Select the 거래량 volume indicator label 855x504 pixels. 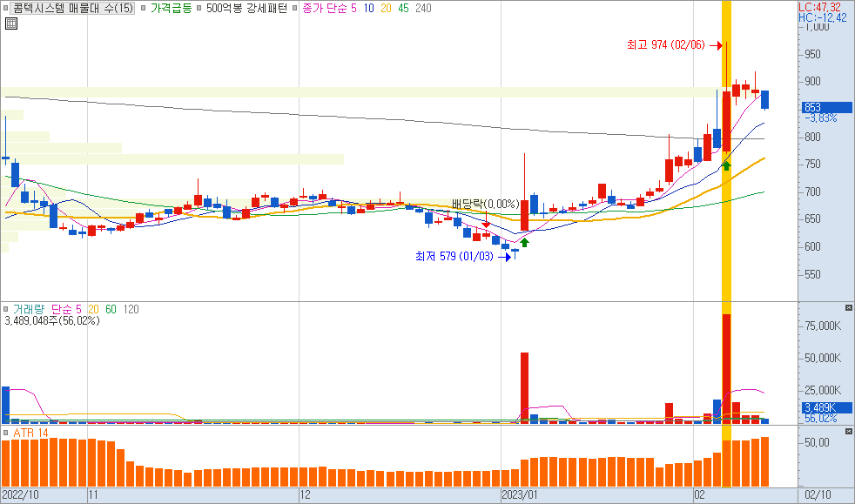click(x=29, y=310)
